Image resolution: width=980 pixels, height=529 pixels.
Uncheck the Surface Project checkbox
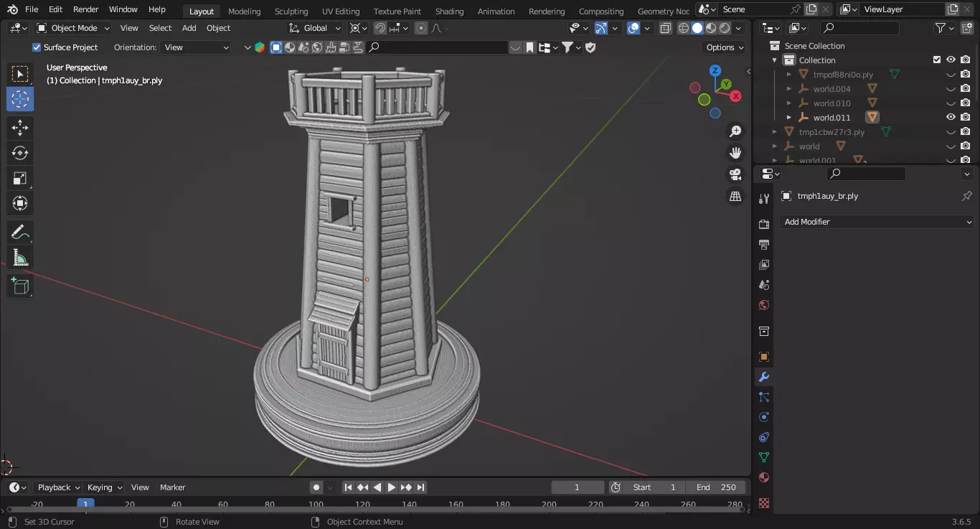tap(37, 47)
